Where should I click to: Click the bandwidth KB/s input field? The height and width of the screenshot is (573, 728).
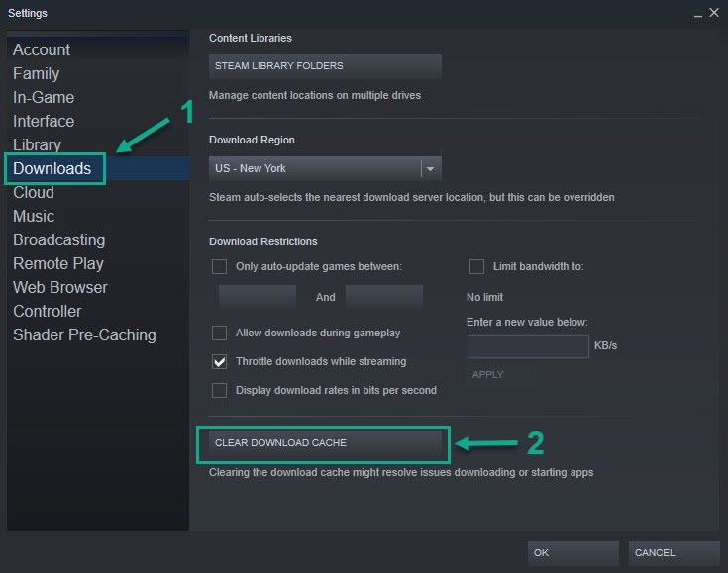pos(528,346)
